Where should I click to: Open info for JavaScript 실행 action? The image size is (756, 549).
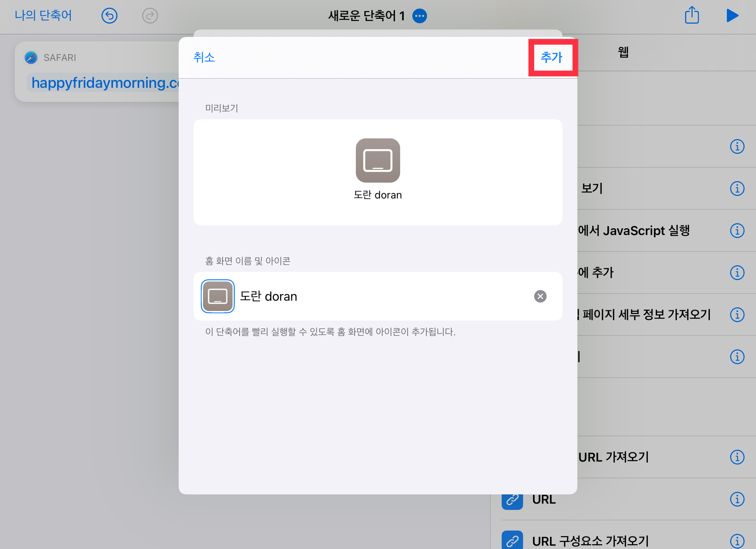pos(737,231)
